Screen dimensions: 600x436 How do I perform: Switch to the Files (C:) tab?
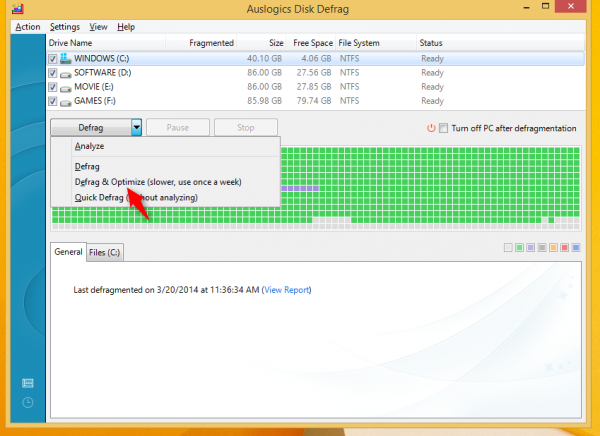[104, 253]
